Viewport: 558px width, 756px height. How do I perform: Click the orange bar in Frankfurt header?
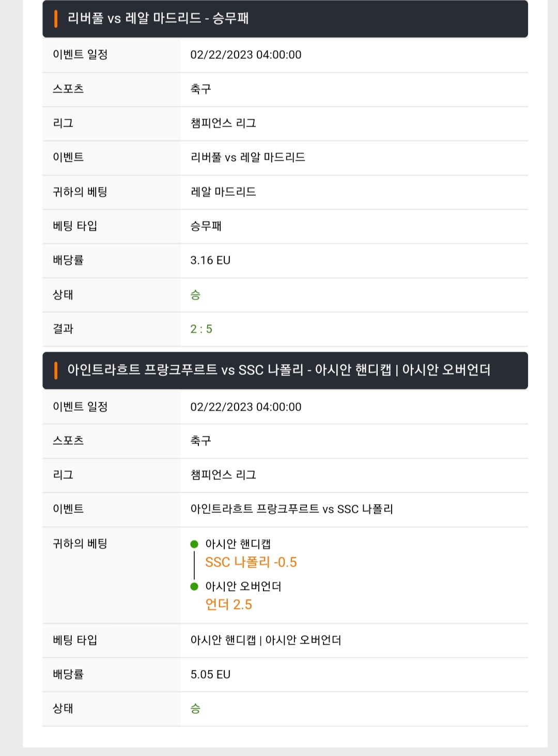tap(55, 370)
